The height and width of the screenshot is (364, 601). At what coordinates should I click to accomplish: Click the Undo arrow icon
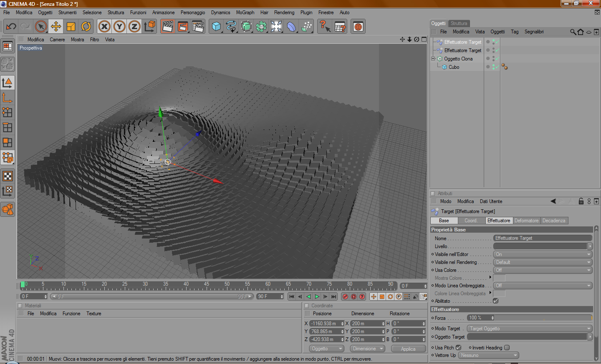click(11, 27)
